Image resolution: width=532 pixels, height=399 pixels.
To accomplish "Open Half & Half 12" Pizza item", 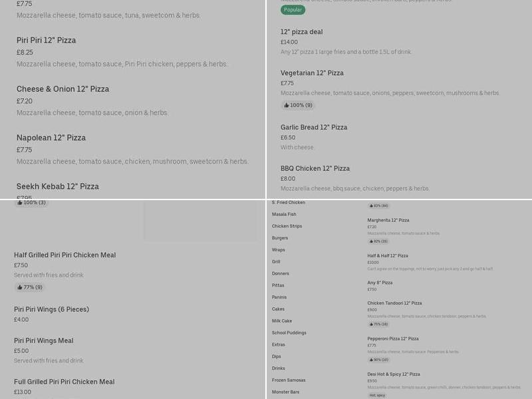I will pos(388,256).
